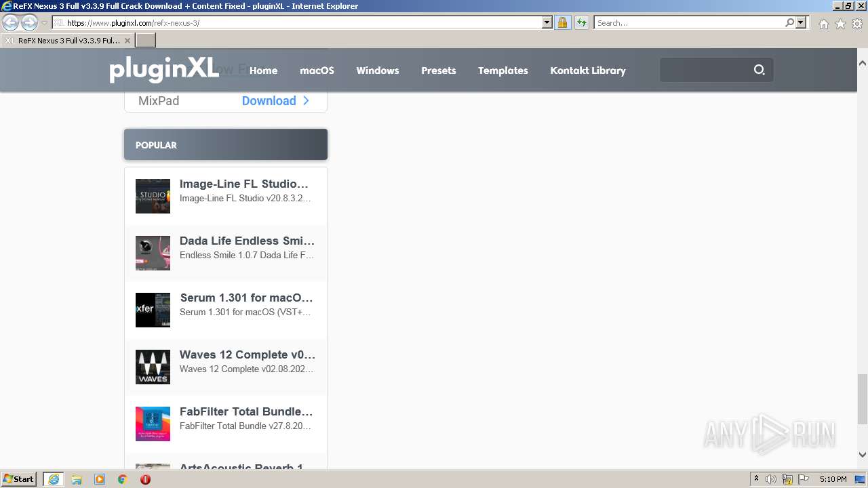Open the Chrome taskbar icon
The image size is (868, 488).
(122, 479)
